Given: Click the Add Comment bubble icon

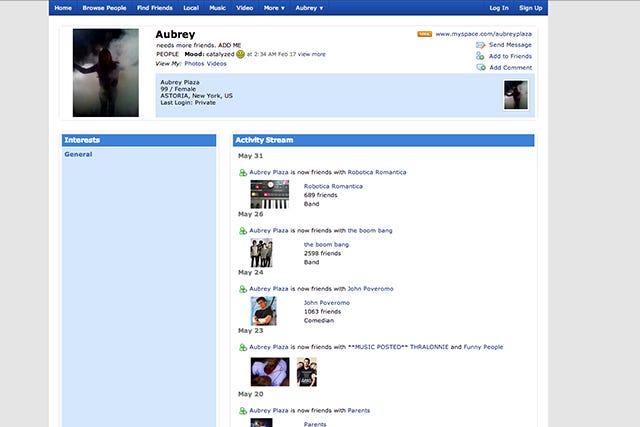Looking at the screenshot, I should pos(481,67).
